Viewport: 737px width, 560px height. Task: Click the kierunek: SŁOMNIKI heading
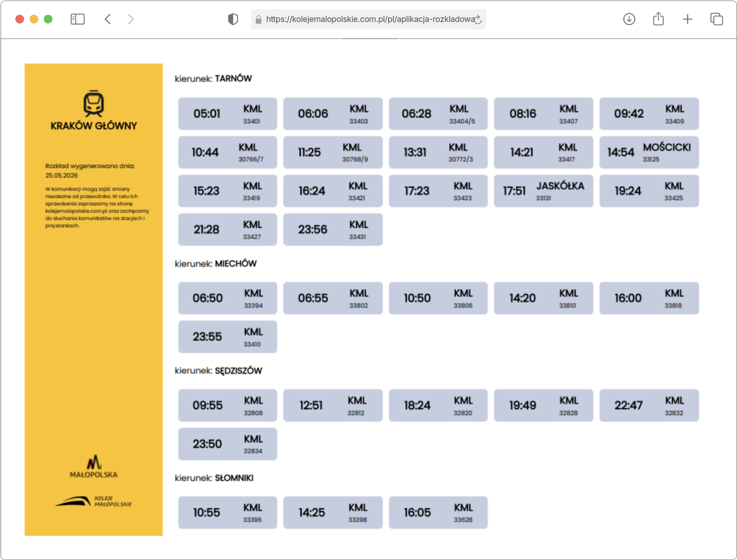tap(214, 478)
